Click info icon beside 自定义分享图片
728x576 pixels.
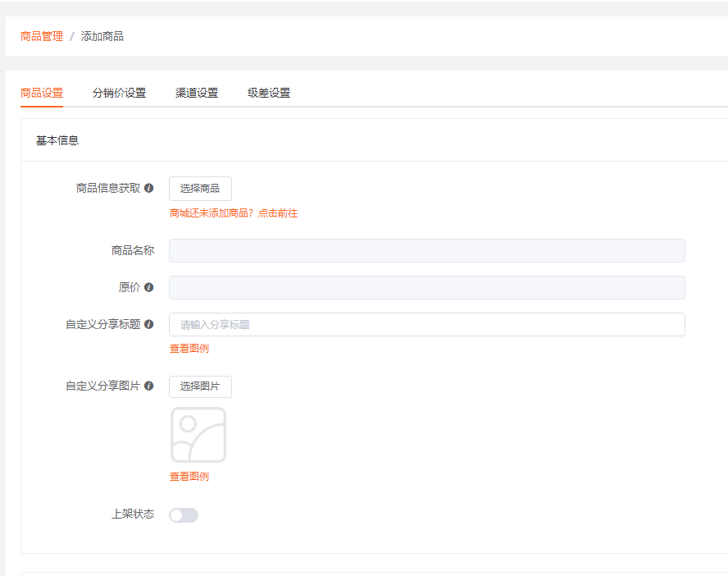(148, 386)
